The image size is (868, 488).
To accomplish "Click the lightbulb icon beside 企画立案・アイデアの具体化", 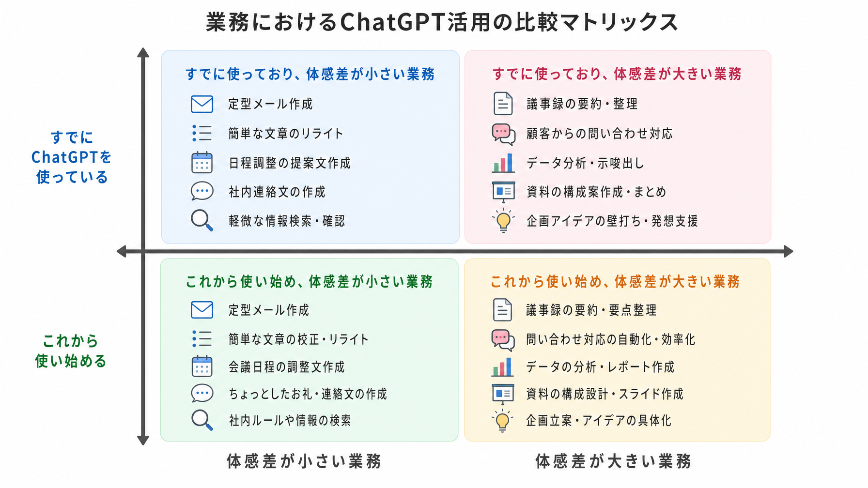I will point(502,421).
